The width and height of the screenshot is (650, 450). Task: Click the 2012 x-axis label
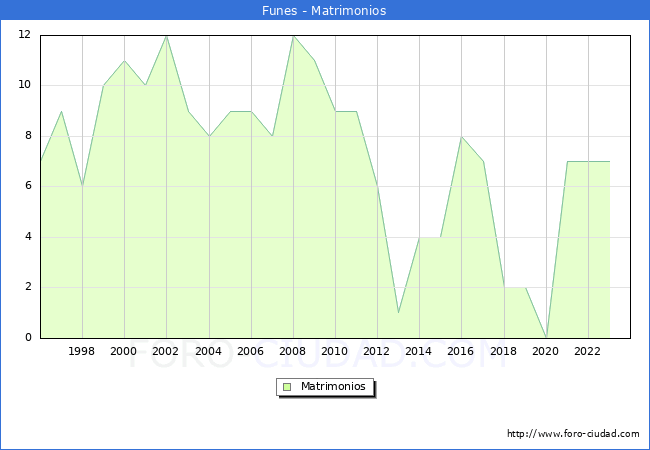tap(377, 351)
